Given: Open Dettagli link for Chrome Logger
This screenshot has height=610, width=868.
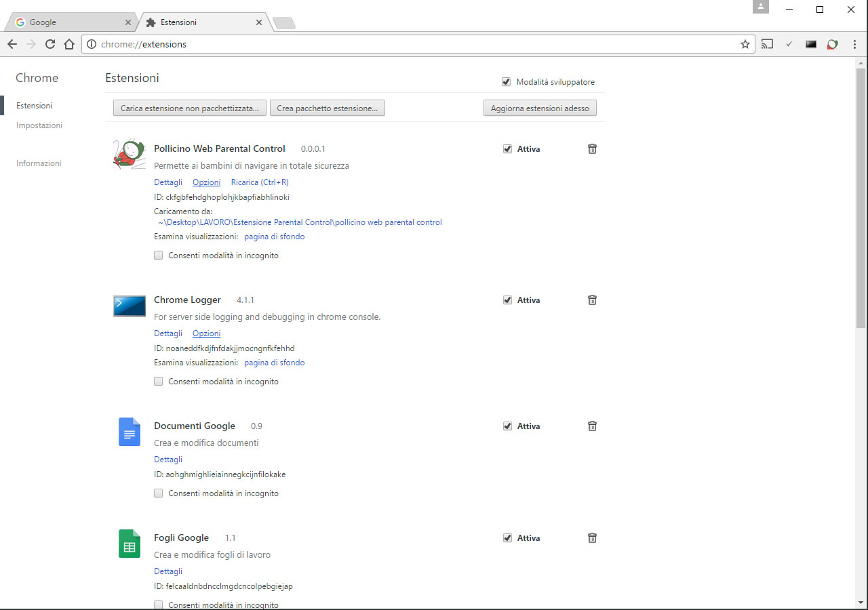Looking at the screenshot, I should click(x=168, y=333).
